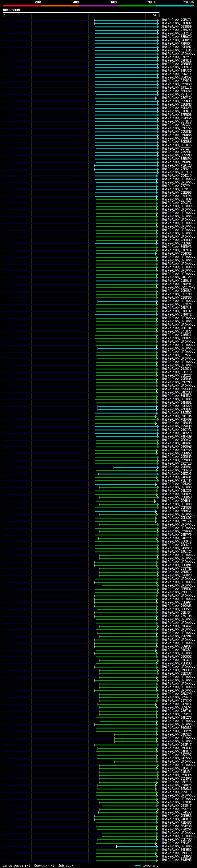Select hit UniRef100_Q84S52
Viewport: 197px width, 868px height.
(176, 77)
